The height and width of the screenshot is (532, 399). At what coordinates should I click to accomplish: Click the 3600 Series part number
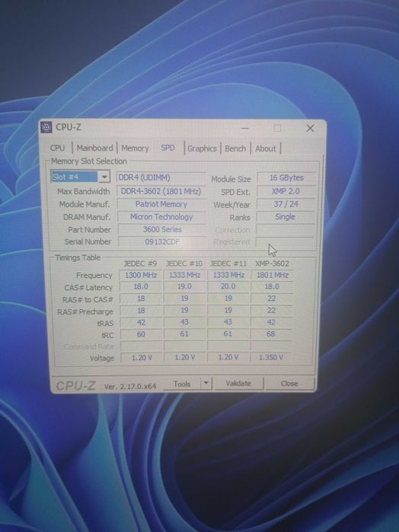coord(162,229)
